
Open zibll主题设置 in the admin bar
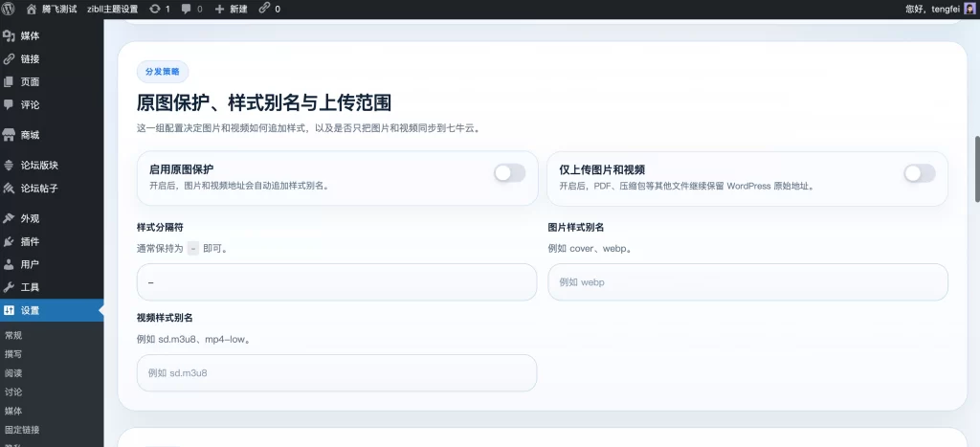click(x=113, y=9)
